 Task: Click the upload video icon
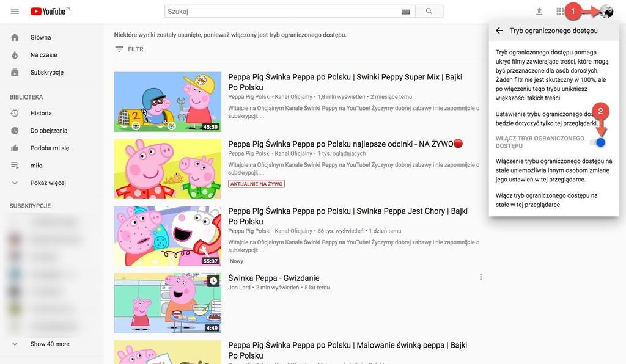pos(539,11)
